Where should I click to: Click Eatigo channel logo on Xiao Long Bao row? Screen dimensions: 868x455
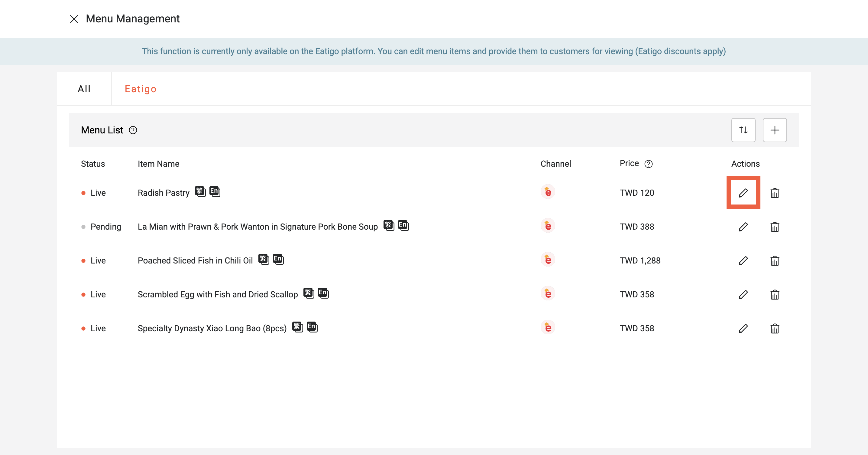(548, 328)
